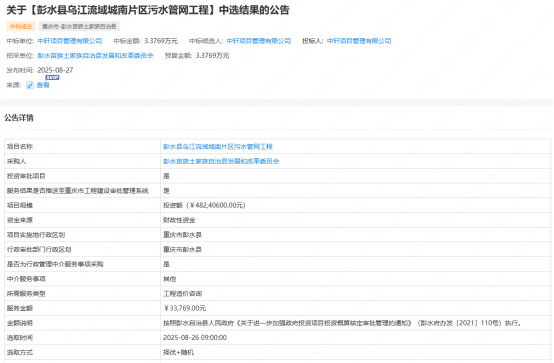Click the 项目规模 investment amount cell

tap(204, 205)
